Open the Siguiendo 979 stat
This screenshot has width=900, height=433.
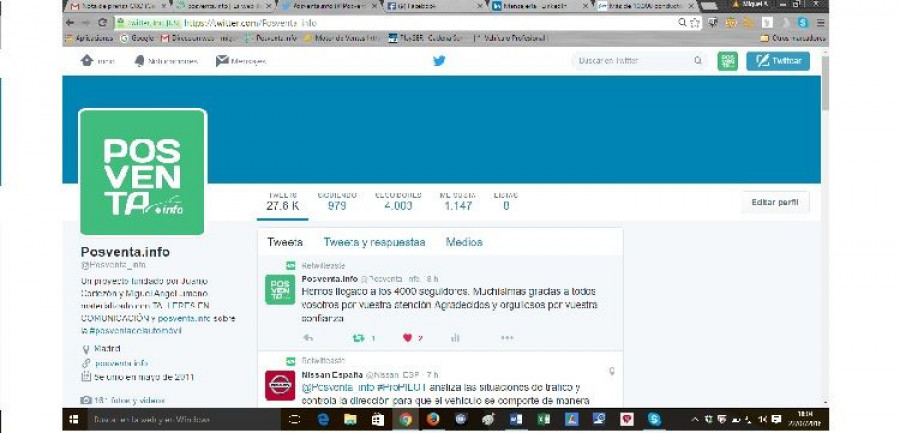click(337, 201)
